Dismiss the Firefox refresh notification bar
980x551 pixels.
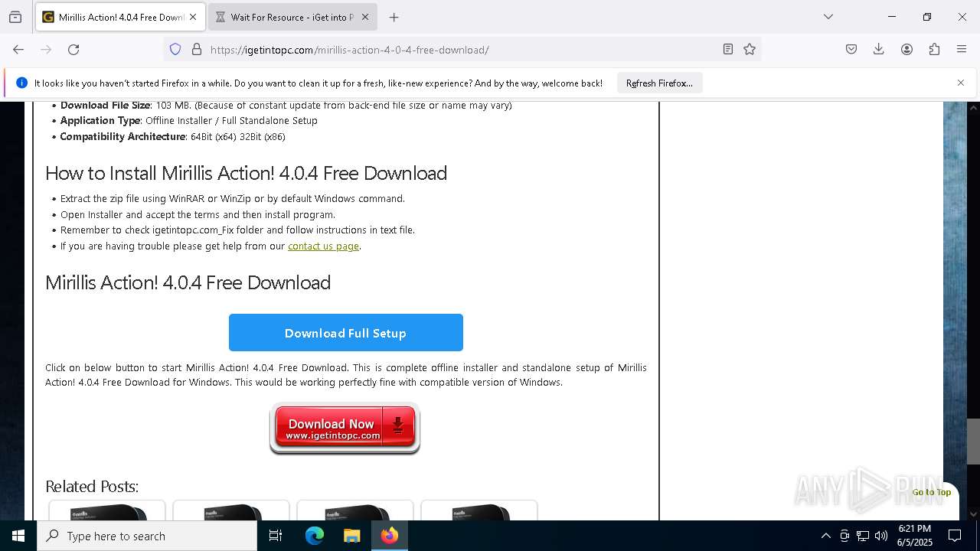961,83
